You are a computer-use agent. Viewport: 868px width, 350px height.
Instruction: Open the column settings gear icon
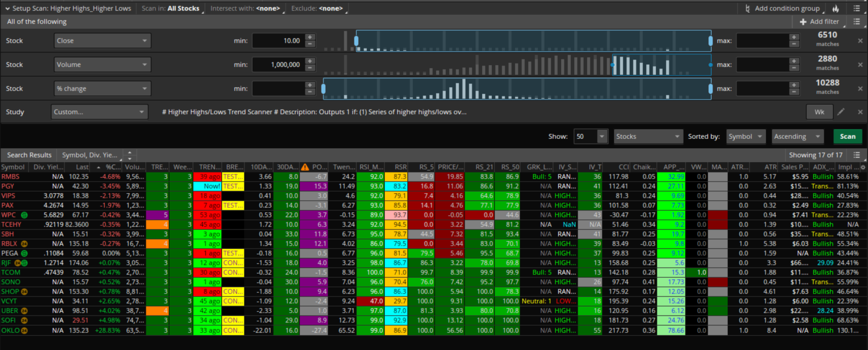(863, 167)
